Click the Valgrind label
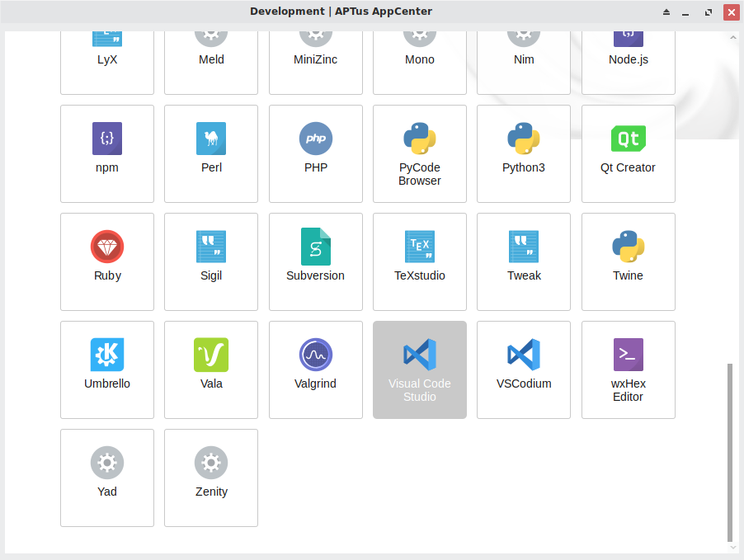Viewport: 744px width, 560px height. pyautogui.click(x=316, y=384)
